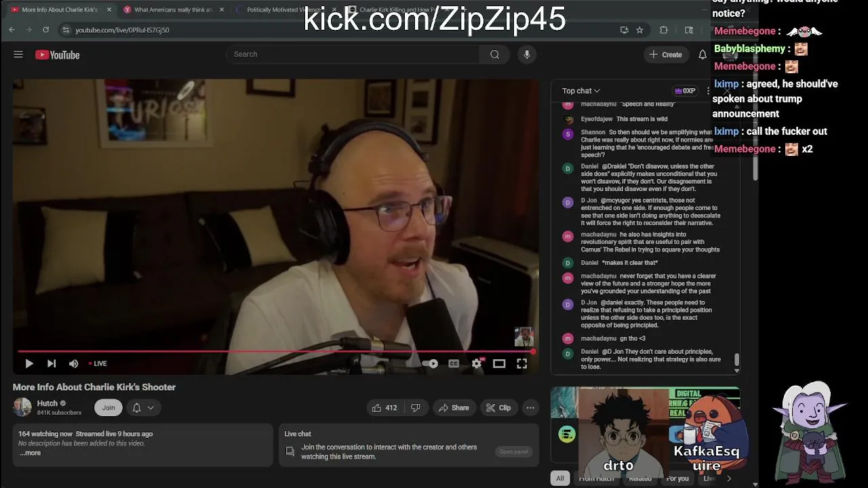Viewport: 868px width, 488px height.
Task: Toggle autoplay switch in the player
Action: [x=430, y=364]
